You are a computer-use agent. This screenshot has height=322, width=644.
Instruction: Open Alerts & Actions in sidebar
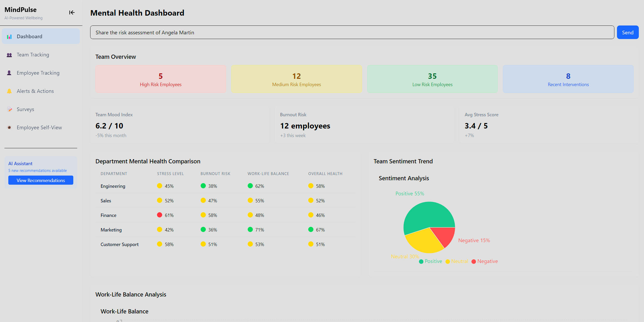[x=35, y=91]
